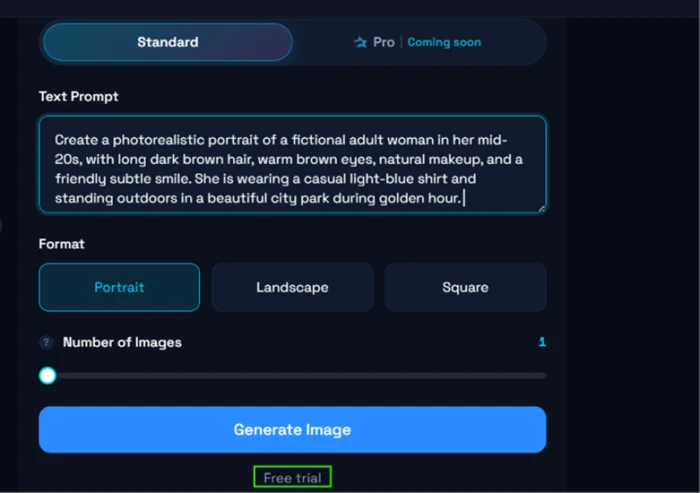700x493 pixels.
Task: Grab the textarea resize handle corner
Action: pyautogui.click(x=542, y=209)
